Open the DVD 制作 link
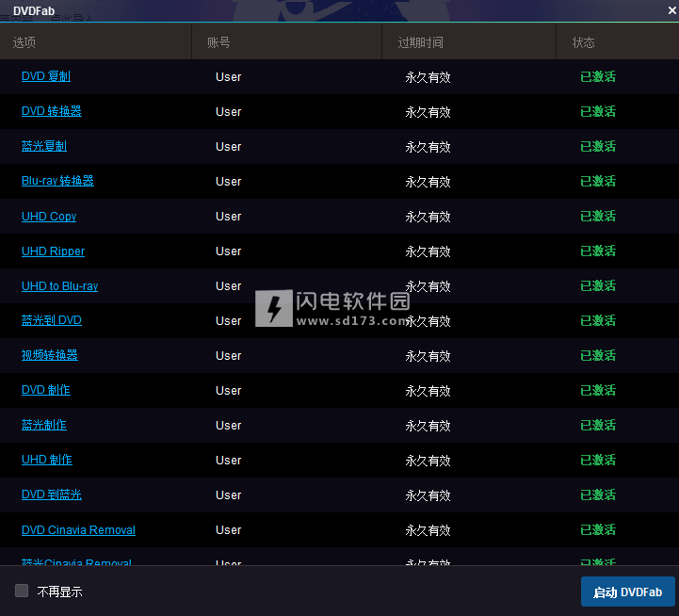679x616 pixels. point(46,390)
